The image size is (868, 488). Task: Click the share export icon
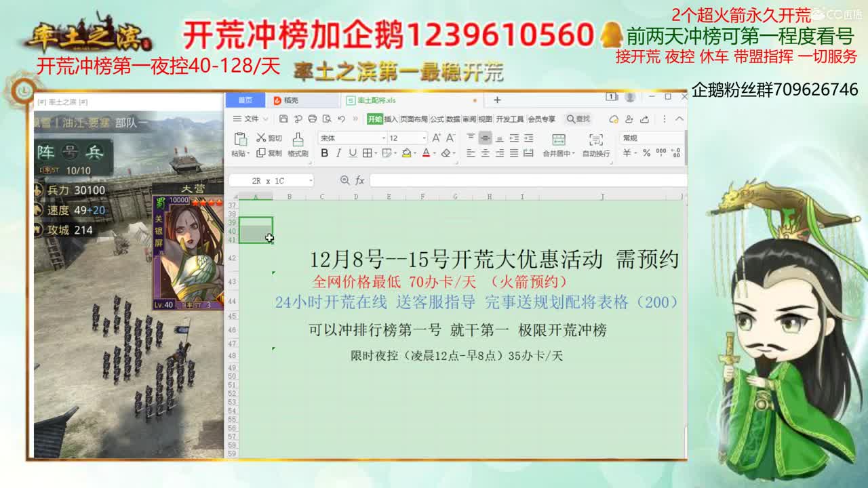pyautogui.click(x=644, y=119)
